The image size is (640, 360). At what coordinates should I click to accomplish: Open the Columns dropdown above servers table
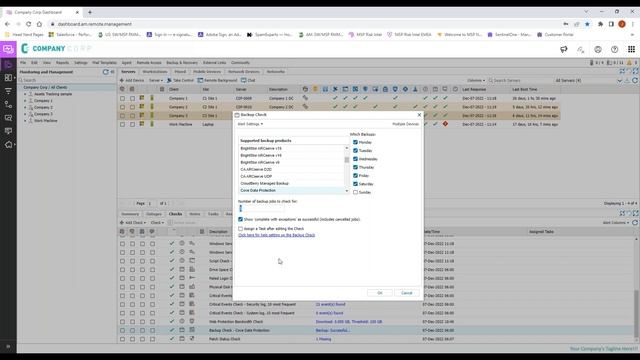click(476, 80)
